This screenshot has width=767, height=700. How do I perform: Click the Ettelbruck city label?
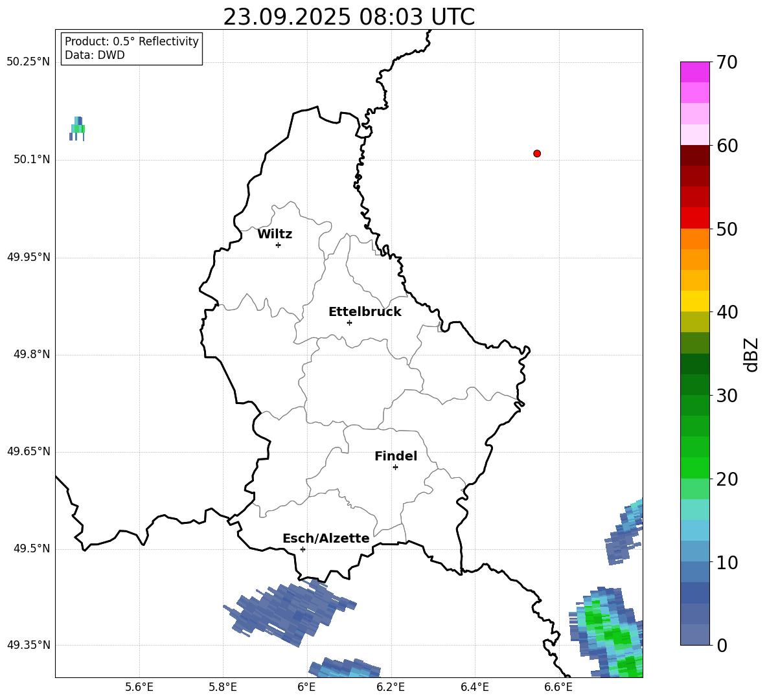pyautogui.click(x=365, y=312)
